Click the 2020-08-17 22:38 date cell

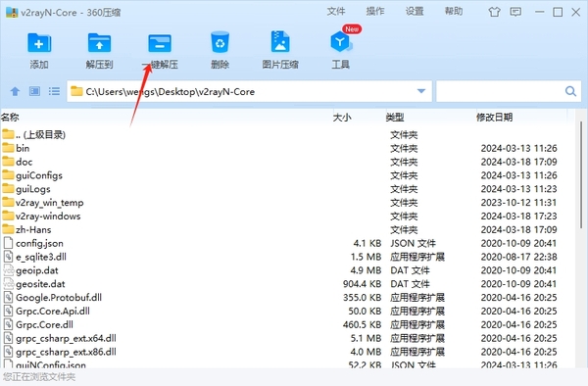click(x=518, y=257)
